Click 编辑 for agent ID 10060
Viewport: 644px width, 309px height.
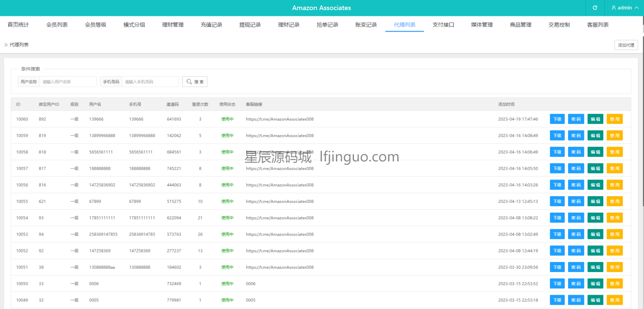(x=595, y=119)
